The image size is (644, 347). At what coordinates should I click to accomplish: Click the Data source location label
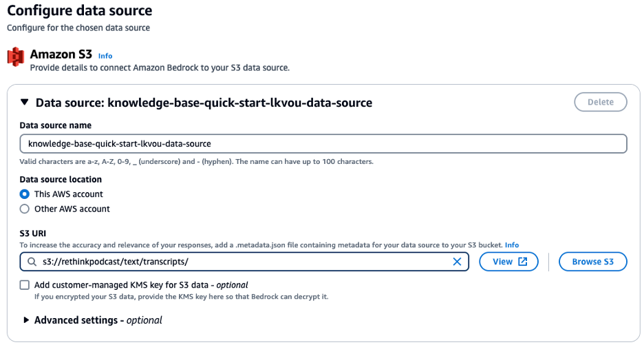[x=61, y=179]
